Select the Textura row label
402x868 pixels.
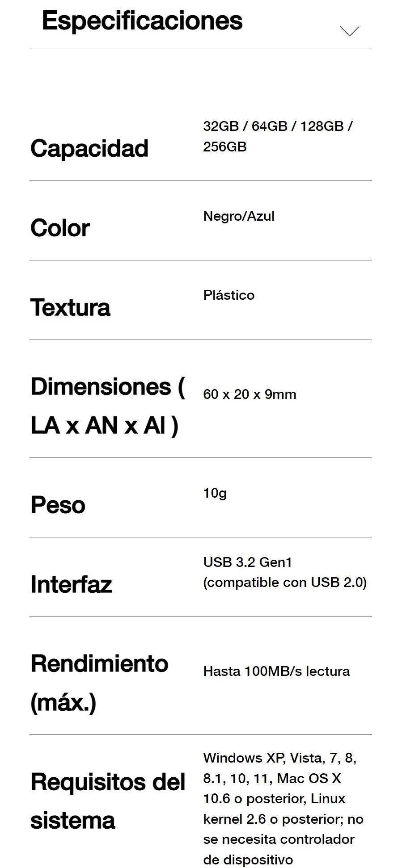pyautogui.click(x=70, y=307)
